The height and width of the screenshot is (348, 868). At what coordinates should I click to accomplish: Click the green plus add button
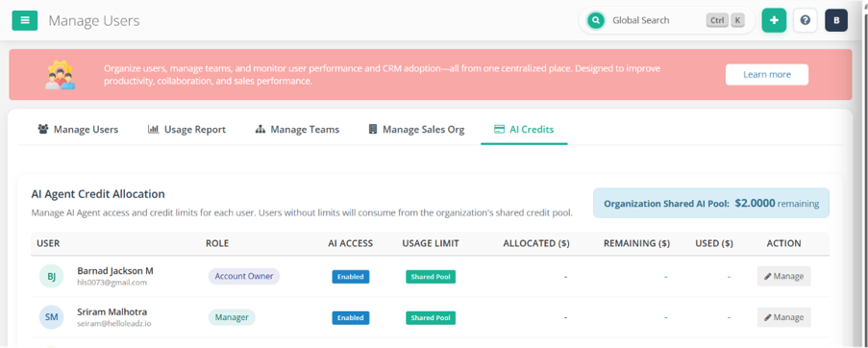tap(774, 20)
